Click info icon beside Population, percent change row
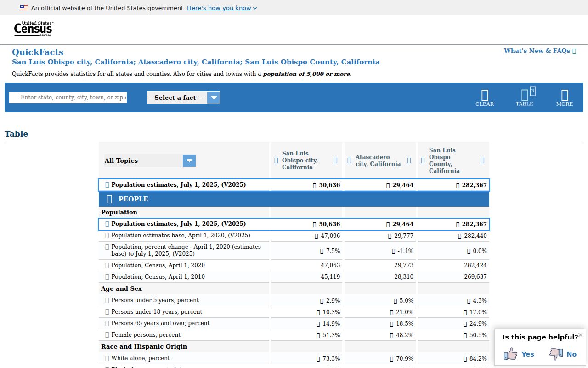Viewport: 588px width, 368px height. click(107, 247)
